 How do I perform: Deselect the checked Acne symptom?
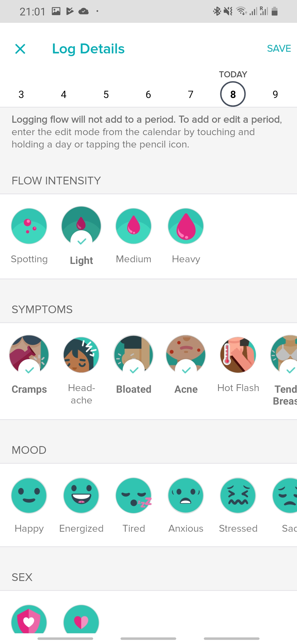[x=186, y=355]
